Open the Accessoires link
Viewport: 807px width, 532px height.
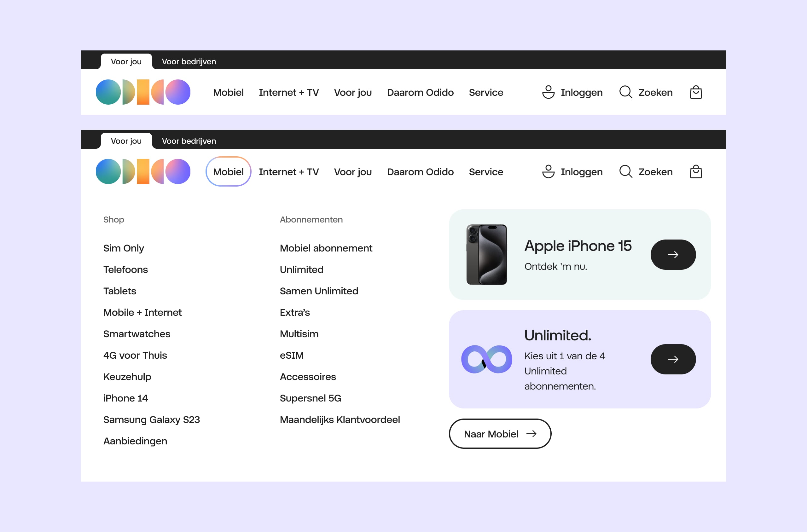(308, 377)
